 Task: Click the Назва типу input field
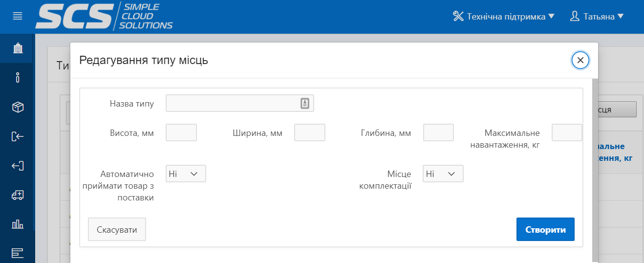(240, 103)
